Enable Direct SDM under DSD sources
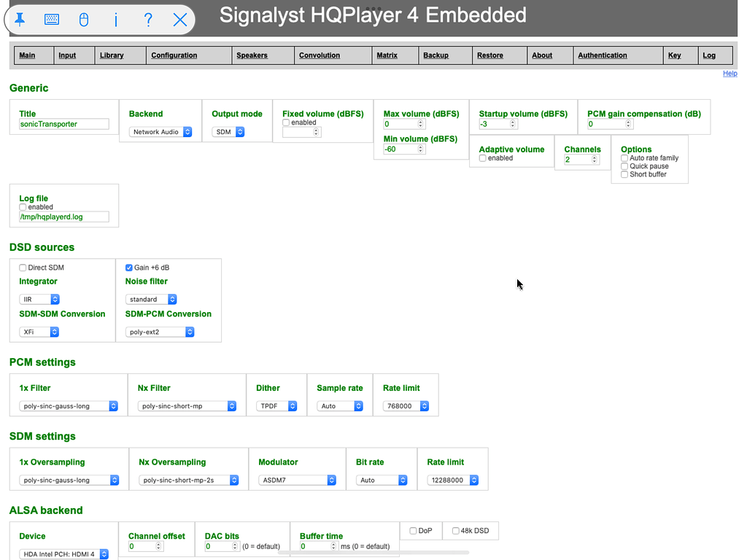 [23, 267]
